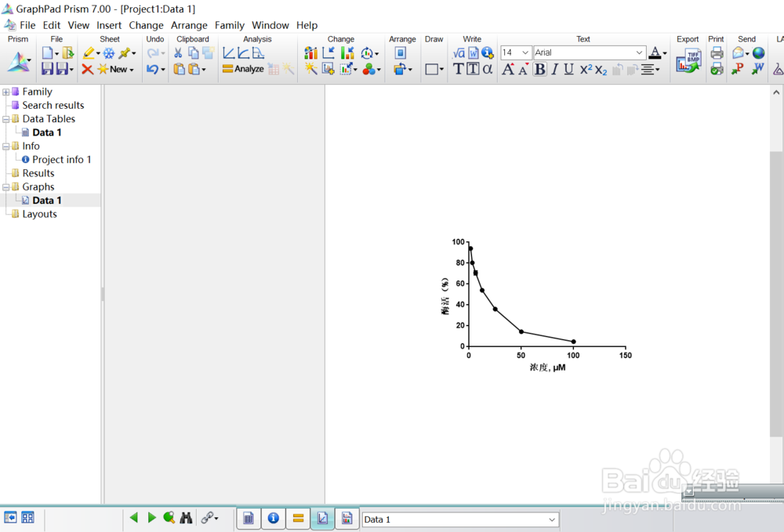Toggle Underline text formatting
The width and height of the screenshot is (784, 532).
(568, 69)
